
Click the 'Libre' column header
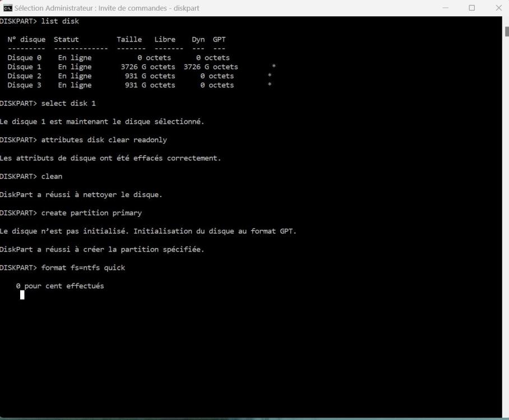165,40
